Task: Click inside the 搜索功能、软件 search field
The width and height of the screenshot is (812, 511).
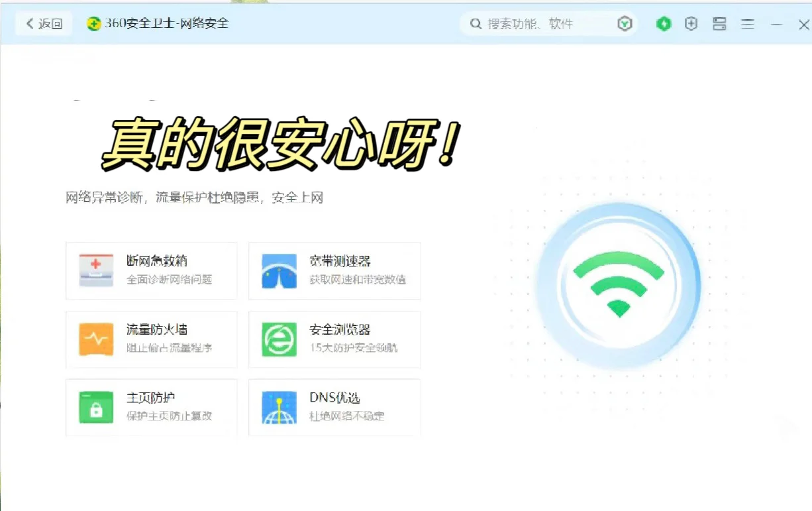Action: tap(536, 23)
